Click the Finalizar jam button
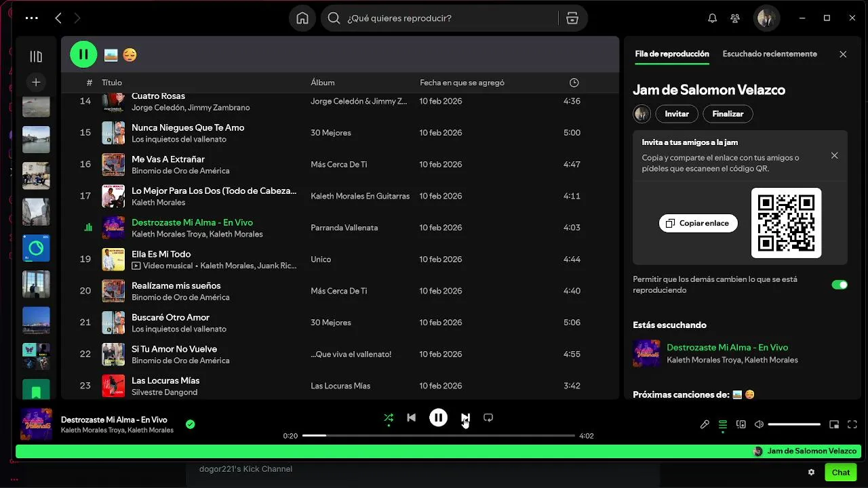 (x=728, y=114)
